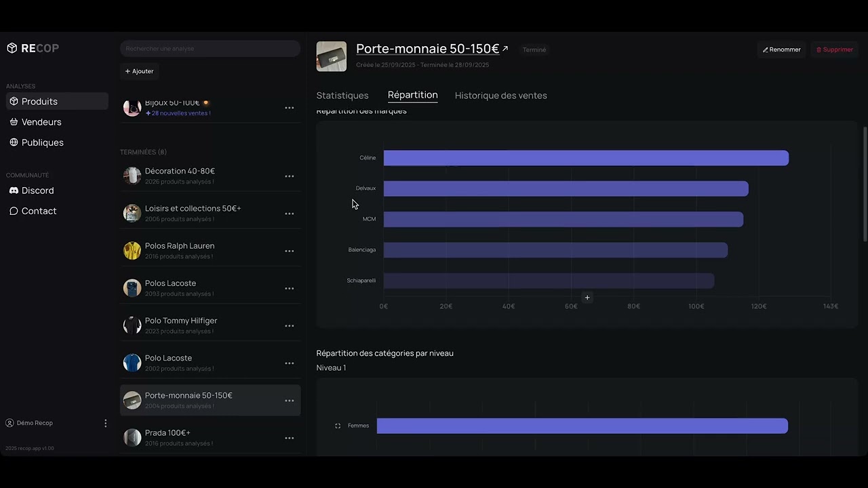868x488 pixels.
Task: Open options menu for Loisirs et collections 50€+
Action: 290,213
